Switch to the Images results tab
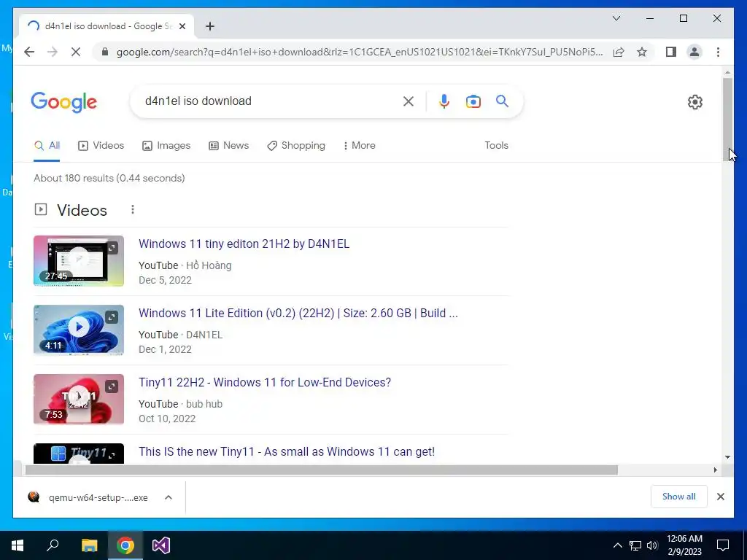 [166, 145]
